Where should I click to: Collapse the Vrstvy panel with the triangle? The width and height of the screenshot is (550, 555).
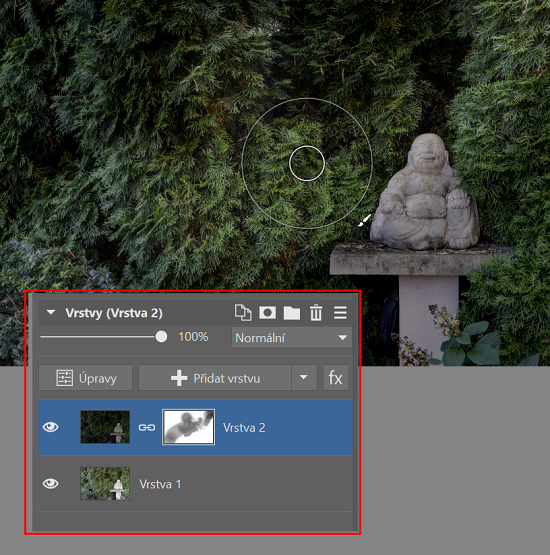tap(51, 312)
